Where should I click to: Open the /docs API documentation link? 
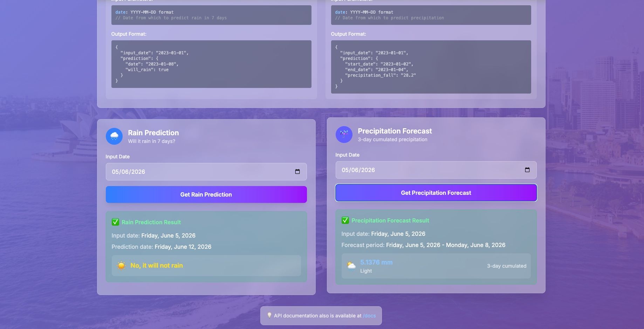[x=369, y=316]
